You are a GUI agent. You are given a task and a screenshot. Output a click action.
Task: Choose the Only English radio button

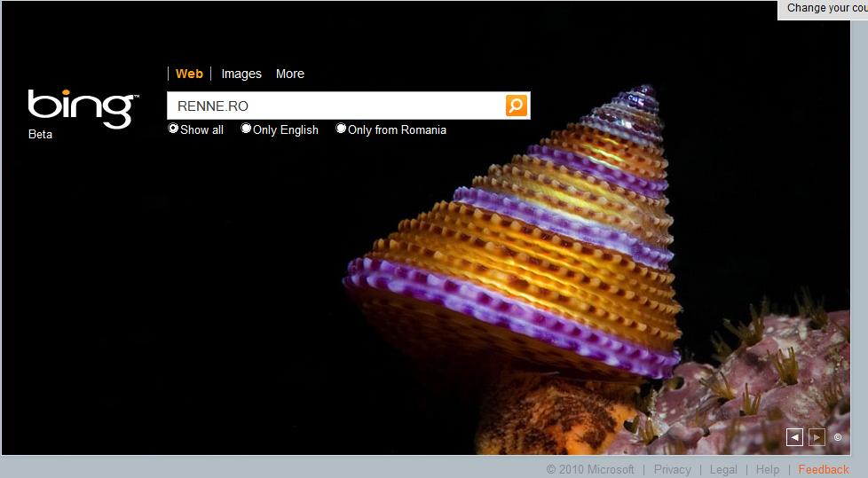click(247, 129)
